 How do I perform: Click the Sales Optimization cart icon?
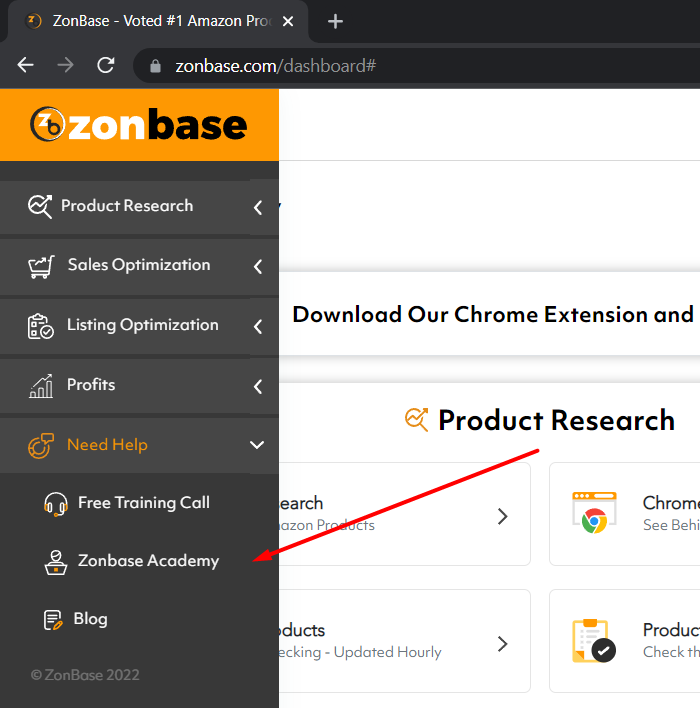41,266
